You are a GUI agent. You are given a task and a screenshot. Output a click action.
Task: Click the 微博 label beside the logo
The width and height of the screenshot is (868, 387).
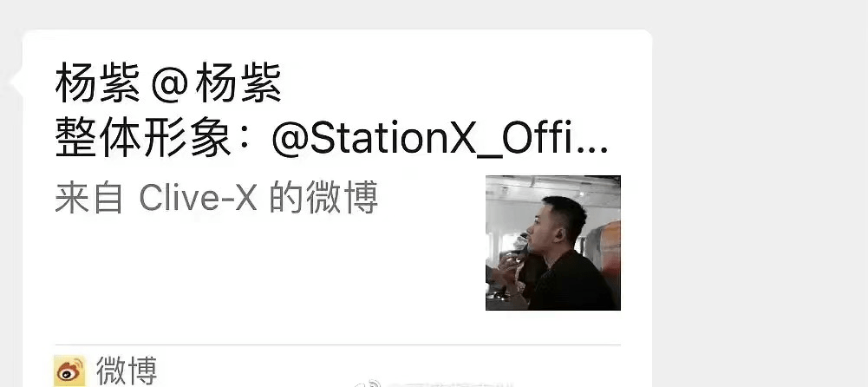point(127,371)
